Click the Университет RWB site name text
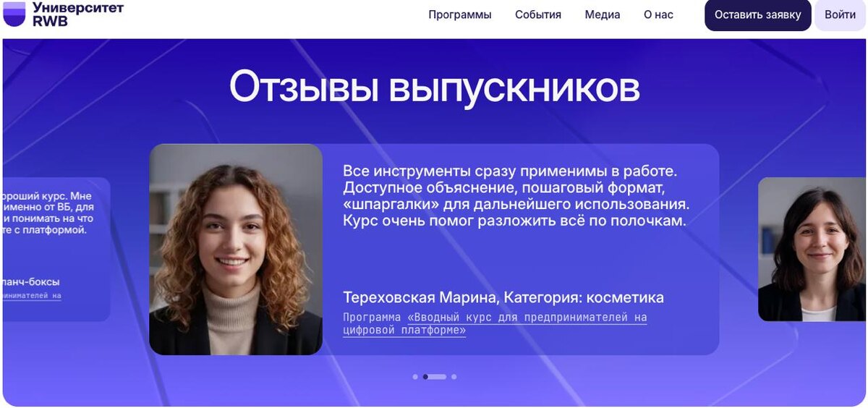Viewport: 868px width, 408px height. tap(78, 14)
